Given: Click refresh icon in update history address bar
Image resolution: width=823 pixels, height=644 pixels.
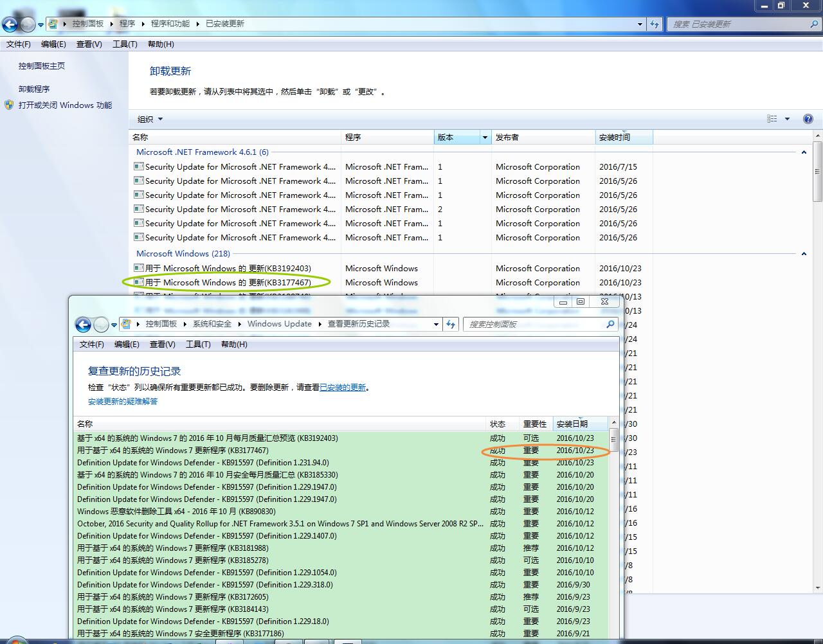Looking at the screenshot, I should point(451,324).
